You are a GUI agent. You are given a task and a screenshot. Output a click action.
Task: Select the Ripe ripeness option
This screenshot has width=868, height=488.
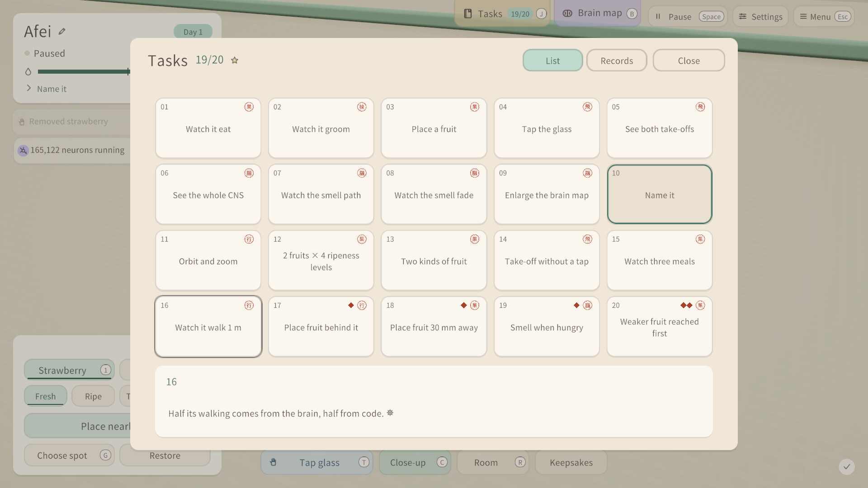pyautogui.click(x=93, y=396)
